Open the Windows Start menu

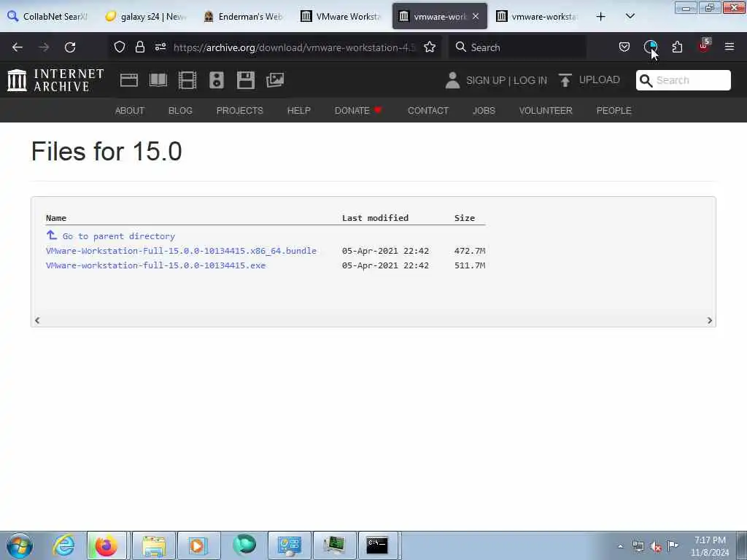click(20, 545)
